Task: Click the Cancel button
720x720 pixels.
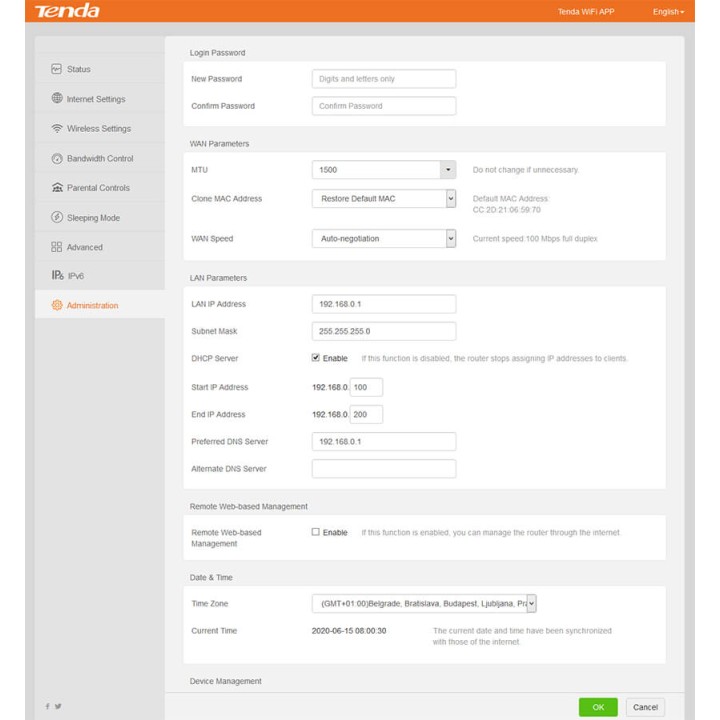Action: [x=645, y=707]
